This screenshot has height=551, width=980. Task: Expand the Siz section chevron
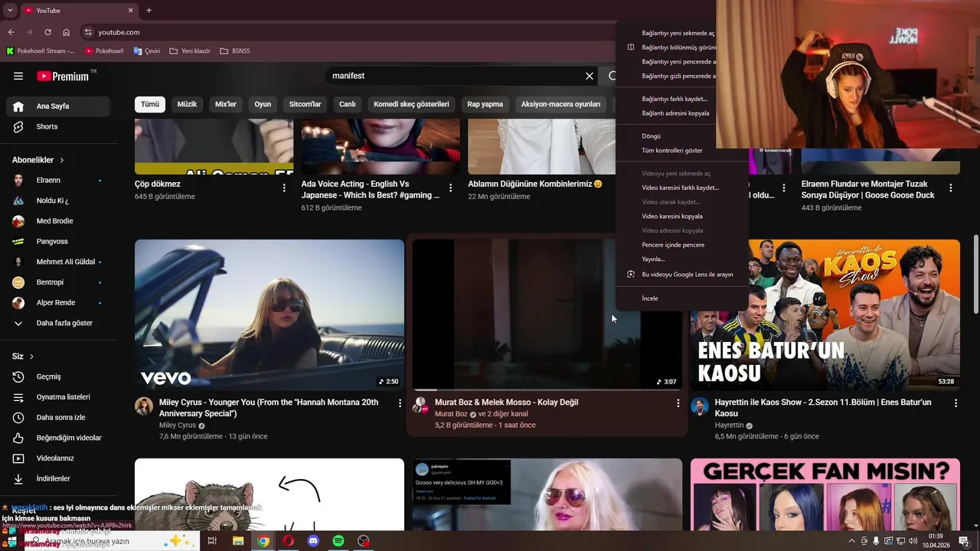point(31,357)
